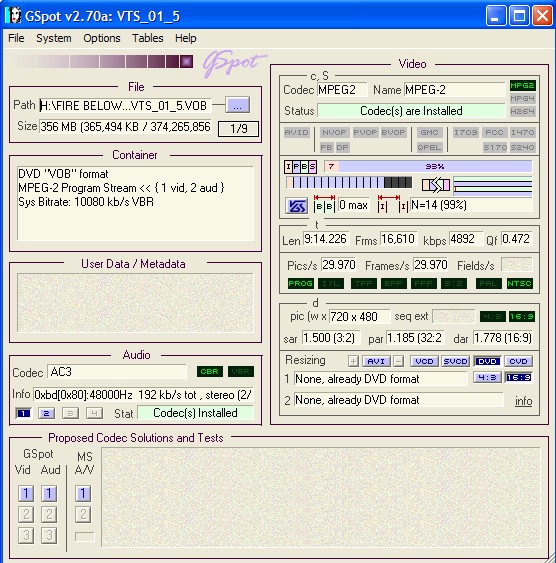Select the DVD resizing target
This screenshot has width=556, height=563.
click(x=487, y=361)
